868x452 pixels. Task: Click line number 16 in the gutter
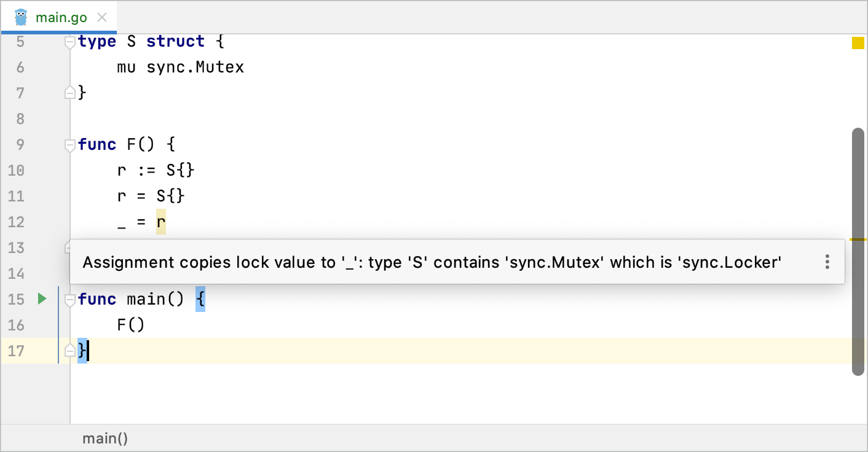coord(16,325)
